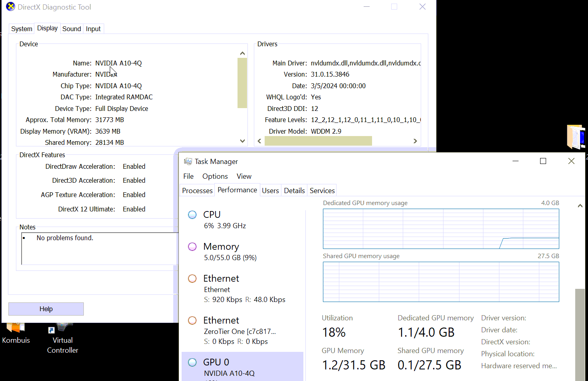588x381 pixels.
Task: Click the Physical location label
Action: [x=508, y=354]
